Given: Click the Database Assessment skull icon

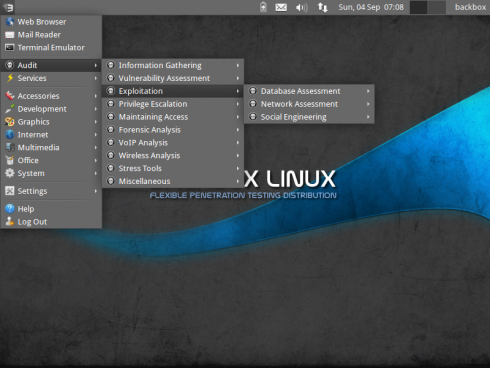Looking at the screenshot, I should [253, 91].
